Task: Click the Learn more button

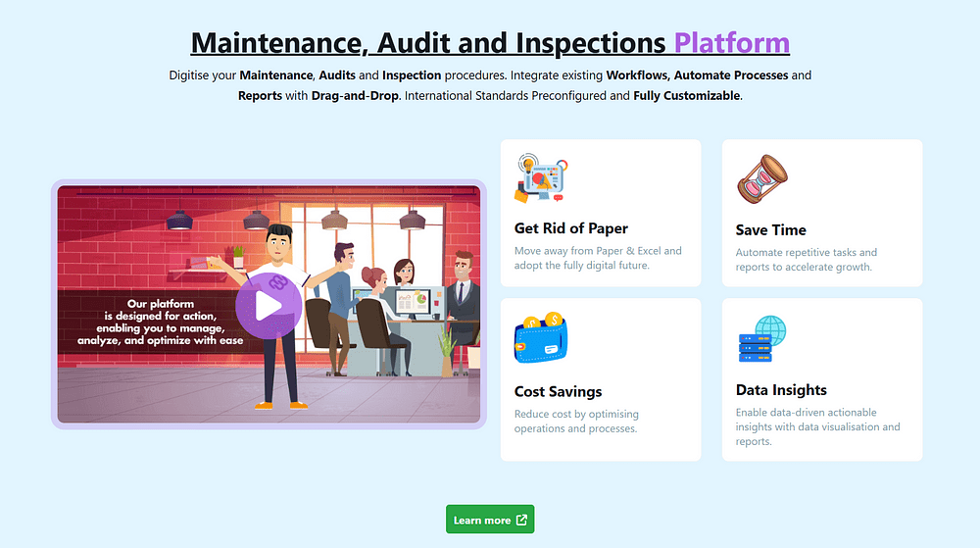Action: pyautogui.click(x=490, y=520)
